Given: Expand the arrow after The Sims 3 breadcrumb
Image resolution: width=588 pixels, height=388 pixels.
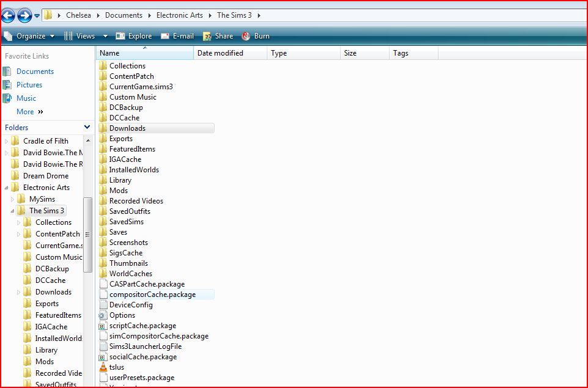Looking at the screenshot, I should click(259, 15).
